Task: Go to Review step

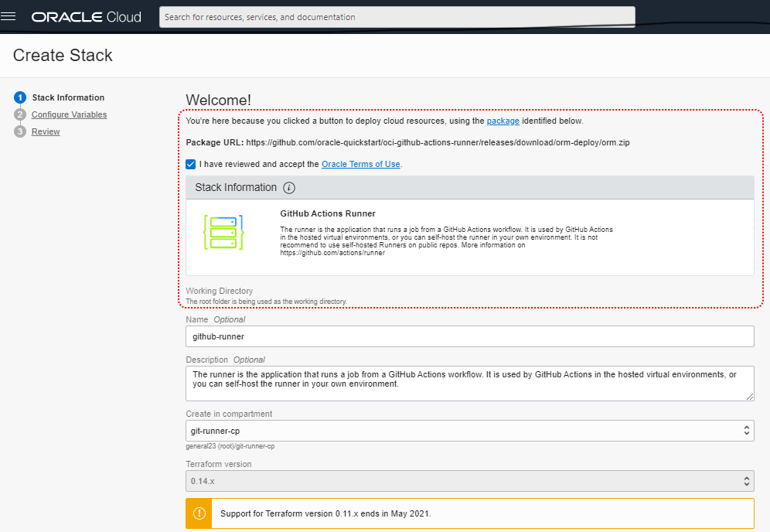Action: [x=46, y=132]
